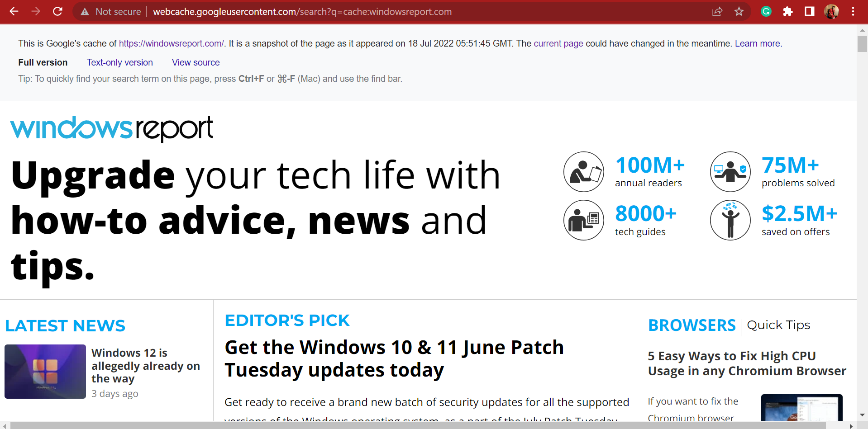This screenshot has height=429, width=868.
Task: Click the horizontal scrollbar right arrow
Action: [x=851, y=425]
